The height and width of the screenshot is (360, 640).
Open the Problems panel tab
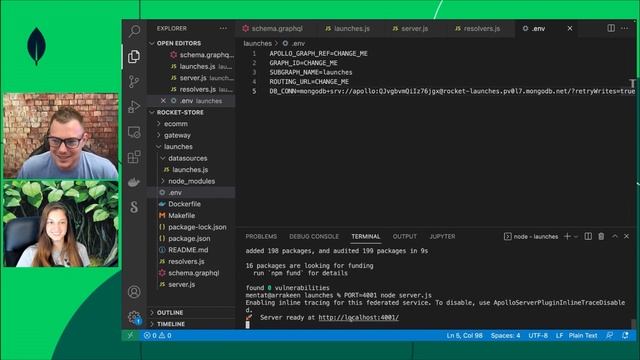click(x=261, y=236)
